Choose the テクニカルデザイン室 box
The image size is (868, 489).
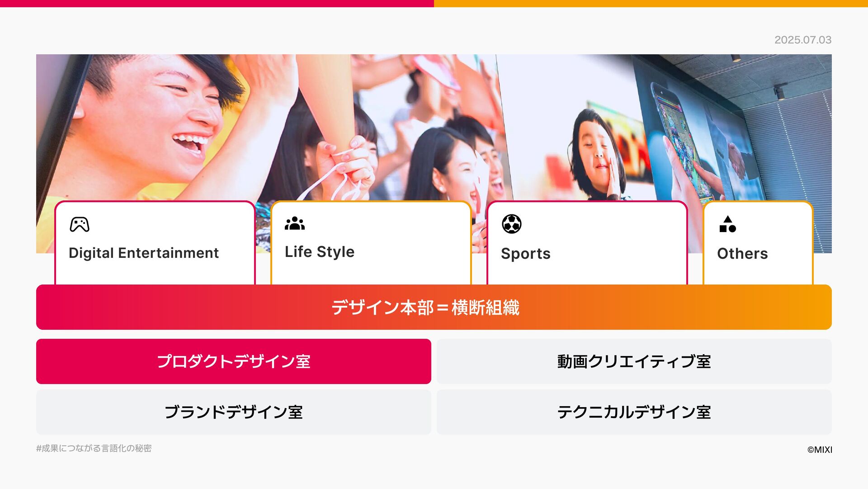point(634,412)
